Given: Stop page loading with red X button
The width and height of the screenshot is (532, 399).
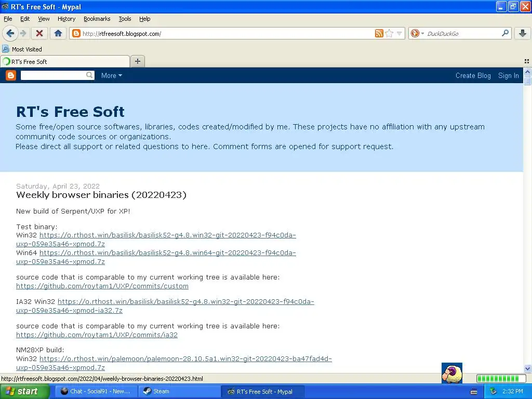Looking at the screenshot, I should coord(39,33).
